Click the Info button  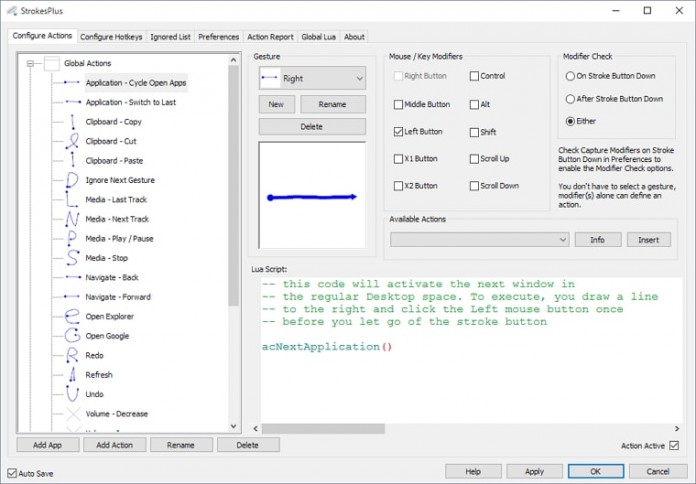[x=597, y=240]
